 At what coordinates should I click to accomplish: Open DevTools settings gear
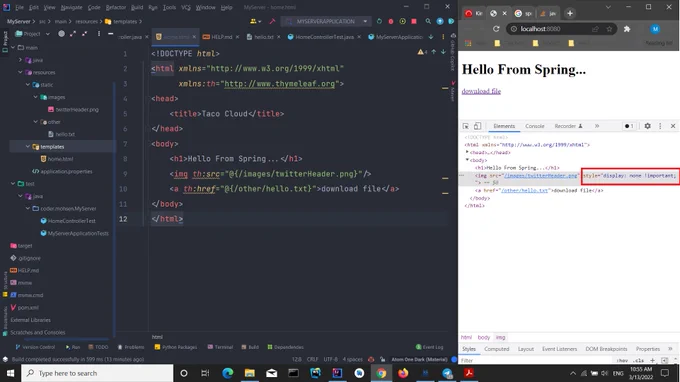click(x=647, y=126)
